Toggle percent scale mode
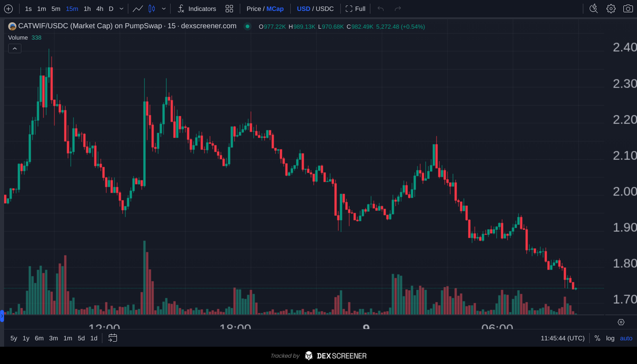The height and width of the screenshot is (364, 637). [x=597, y=338]
